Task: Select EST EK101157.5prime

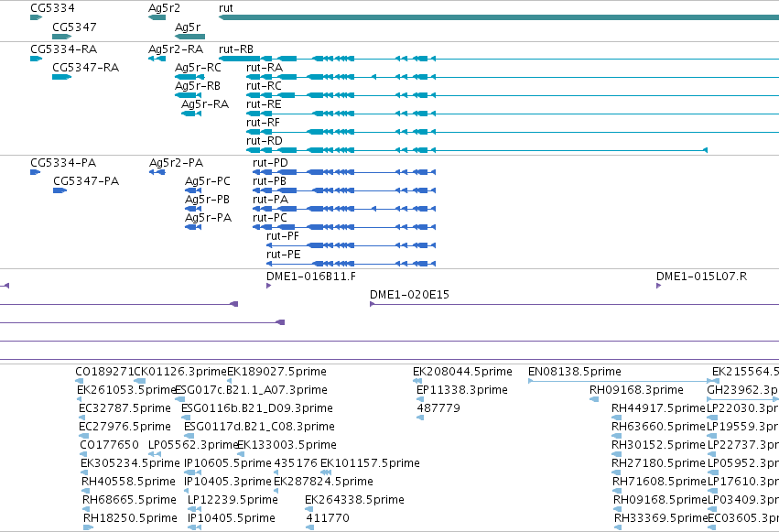Action: [x=370, y=463]
